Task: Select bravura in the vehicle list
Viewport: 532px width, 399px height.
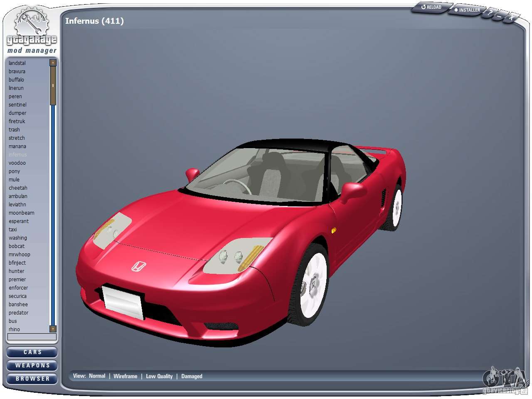Action: point(17,72)
